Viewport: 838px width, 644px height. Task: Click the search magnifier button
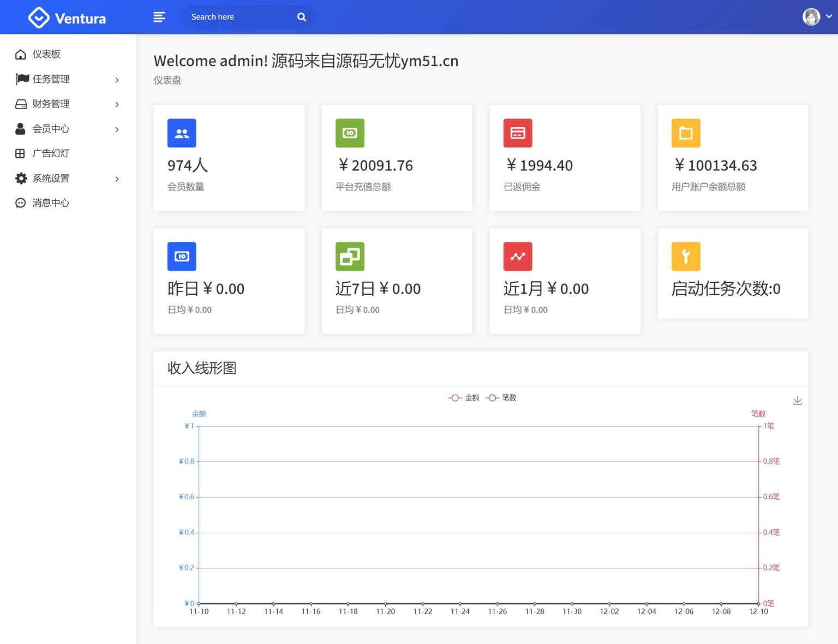[x=301, y=17]
